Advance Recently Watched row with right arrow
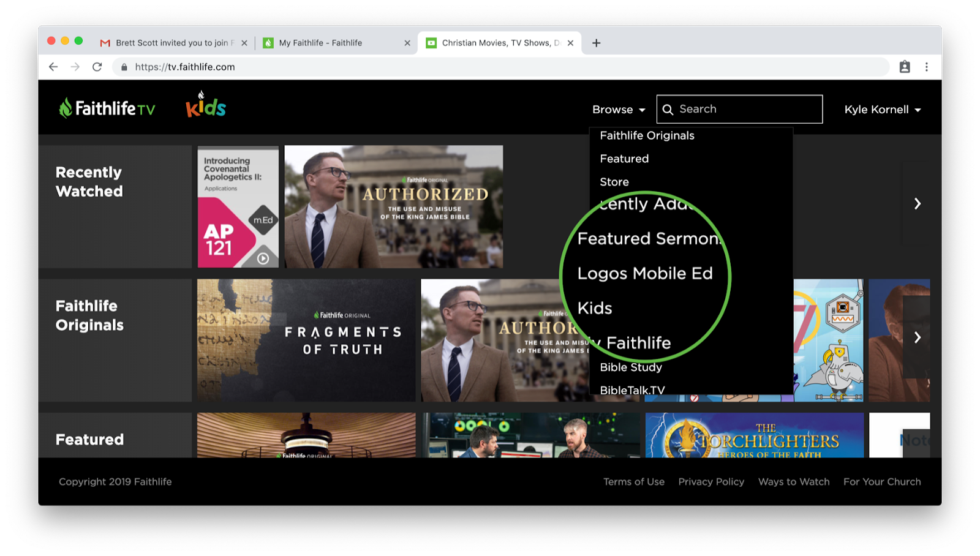Screen dimensions: 980x556 917,203
